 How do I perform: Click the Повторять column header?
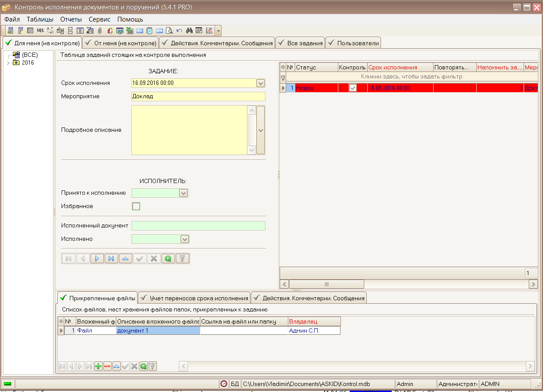455,67
